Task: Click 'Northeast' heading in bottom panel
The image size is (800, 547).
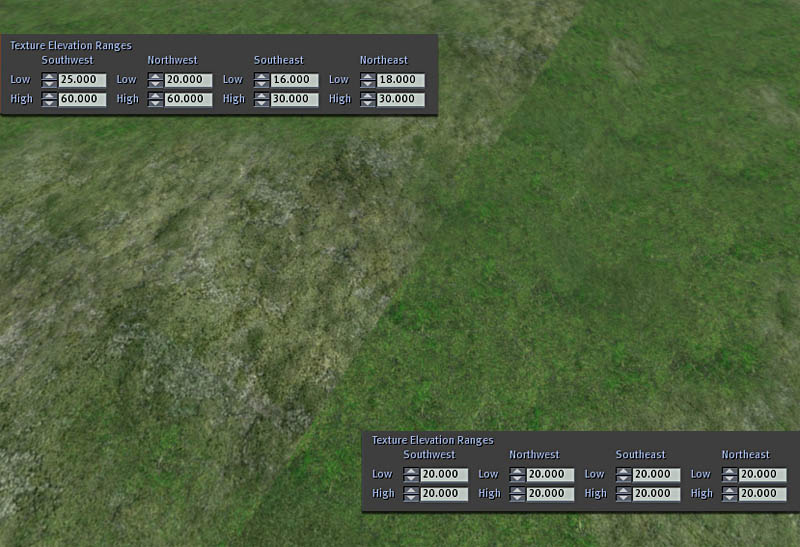Action: pyautogui.click(x=745, y=455)
